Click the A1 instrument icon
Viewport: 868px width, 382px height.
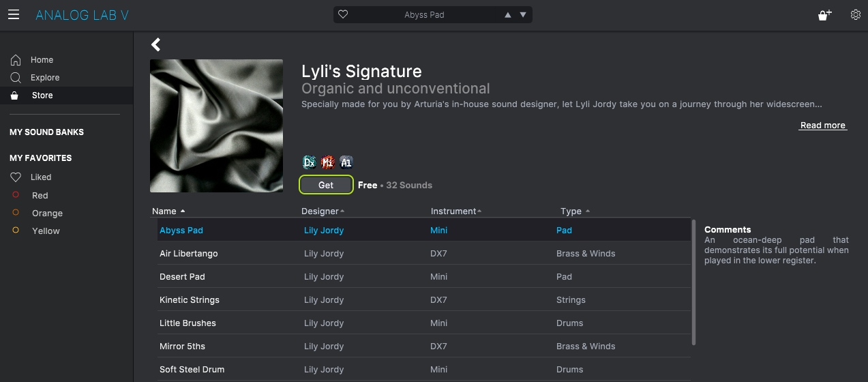coord(346,162)
